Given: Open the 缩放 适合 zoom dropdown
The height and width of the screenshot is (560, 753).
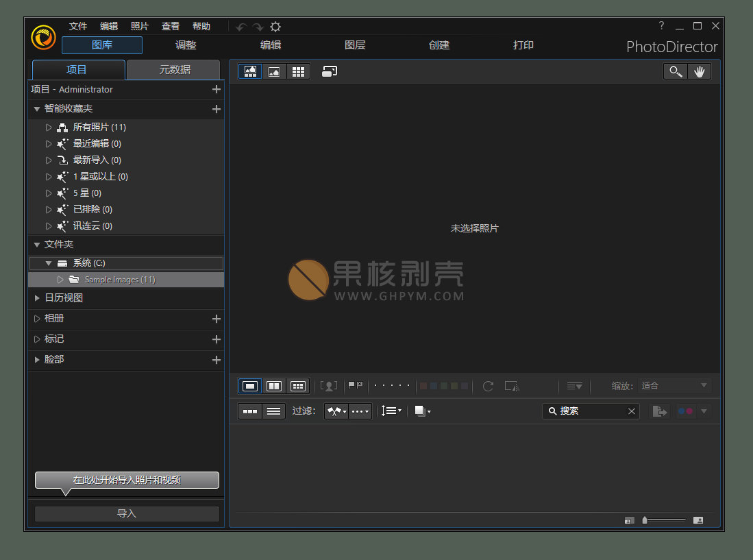Looking at the screenshot, I should point(674,386).
